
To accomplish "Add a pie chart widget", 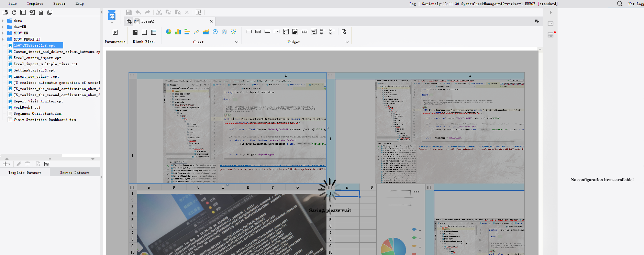I will tap(169, 32).
